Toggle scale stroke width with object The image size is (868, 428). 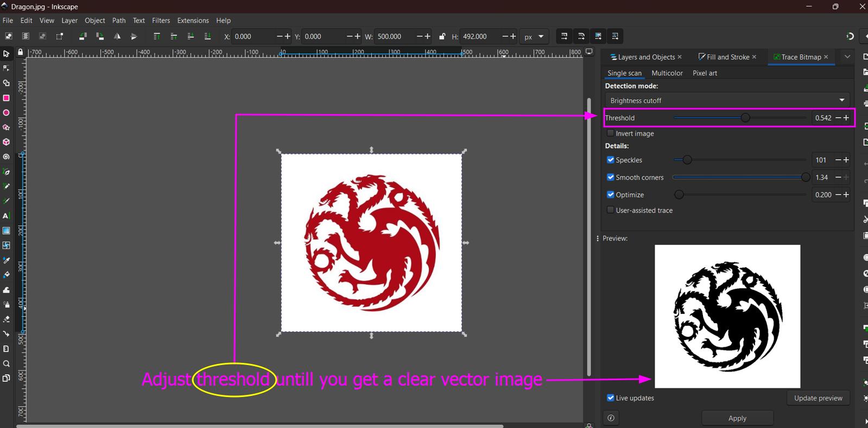click(x=564, y=36)
